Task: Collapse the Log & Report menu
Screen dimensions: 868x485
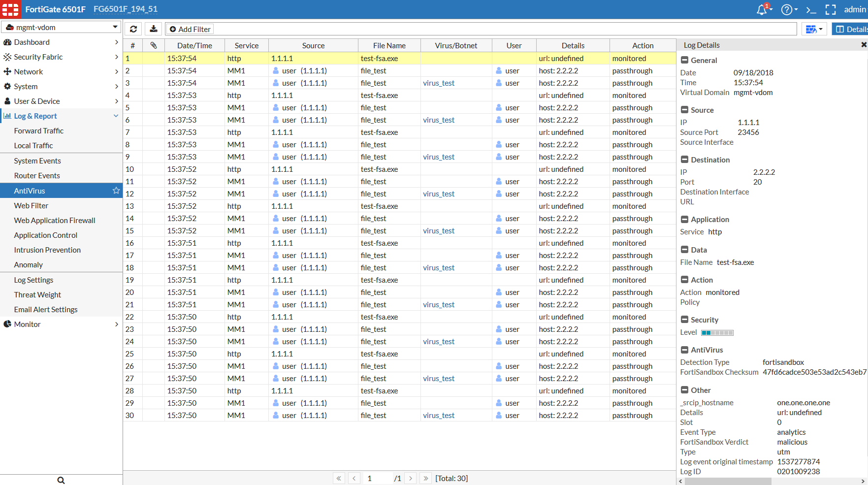Action: tap(61, 116)
